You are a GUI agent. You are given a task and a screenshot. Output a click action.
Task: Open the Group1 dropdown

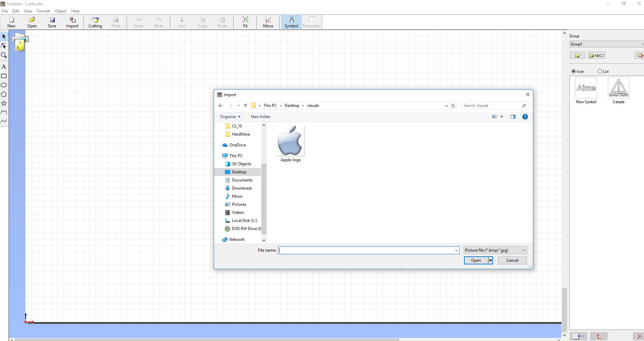click(607, 44)
